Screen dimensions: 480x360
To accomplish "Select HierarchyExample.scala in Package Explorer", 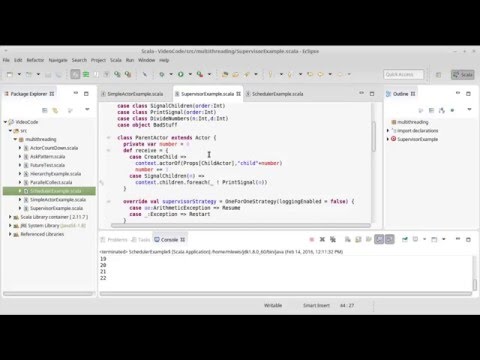I will (55, 174).
